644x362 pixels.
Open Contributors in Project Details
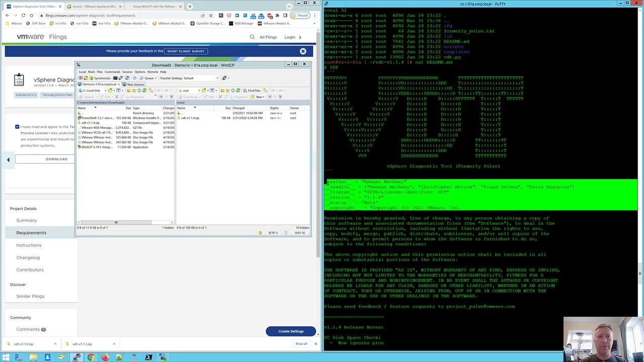tap(30, 269)
